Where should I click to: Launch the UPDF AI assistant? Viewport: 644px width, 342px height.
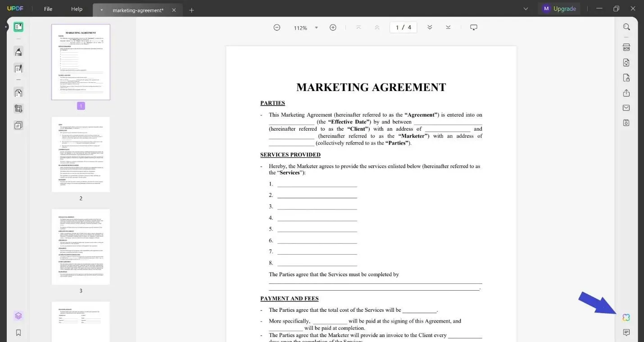tap(626, 318)
